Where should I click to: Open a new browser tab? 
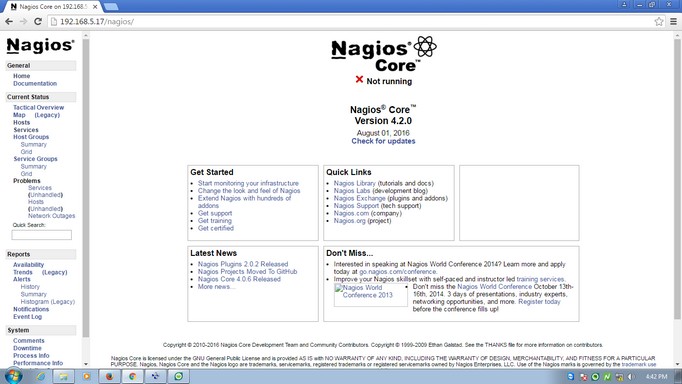coord(111,7)
